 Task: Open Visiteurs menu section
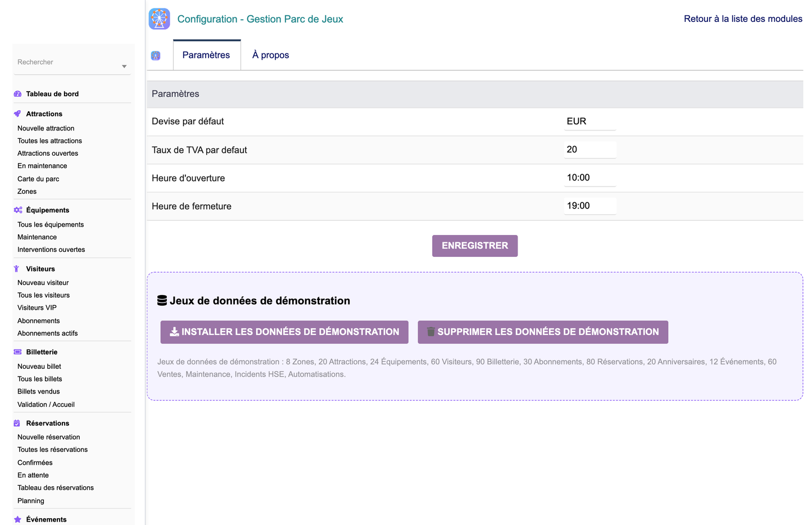pyautogui.click(x=40, y=269)
